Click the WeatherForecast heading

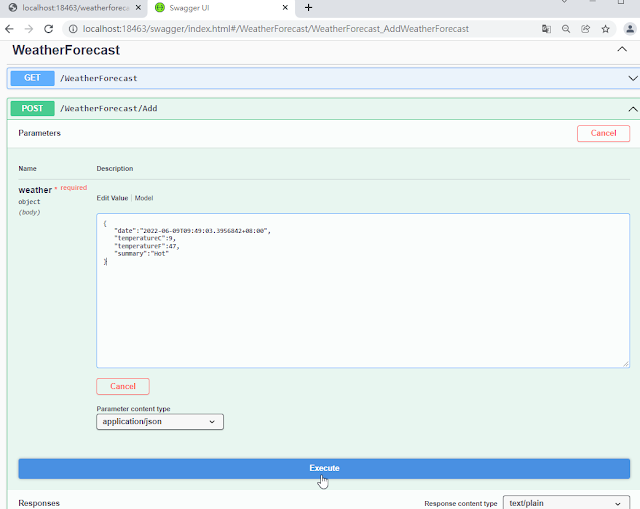coord(66,50)
